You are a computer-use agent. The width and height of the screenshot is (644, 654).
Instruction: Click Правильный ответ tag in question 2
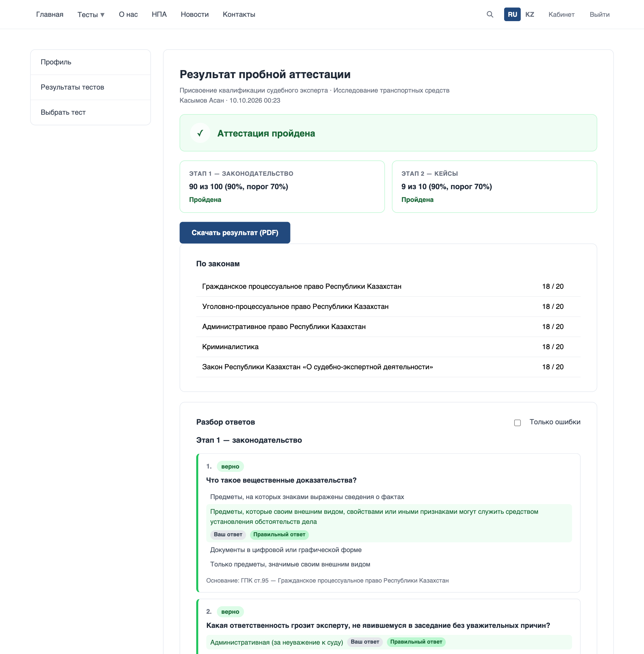[416, 642]
